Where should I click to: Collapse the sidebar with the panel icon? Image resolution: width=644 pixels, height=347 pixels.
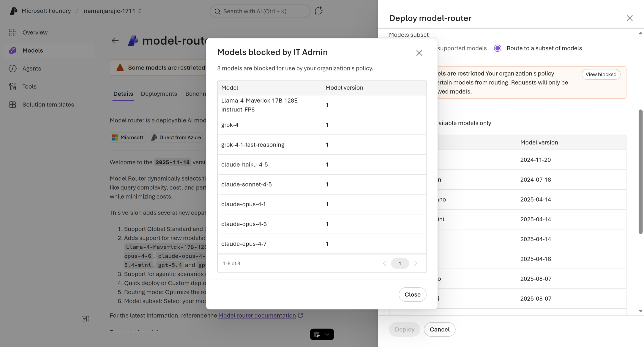click(x=86, y=319)
